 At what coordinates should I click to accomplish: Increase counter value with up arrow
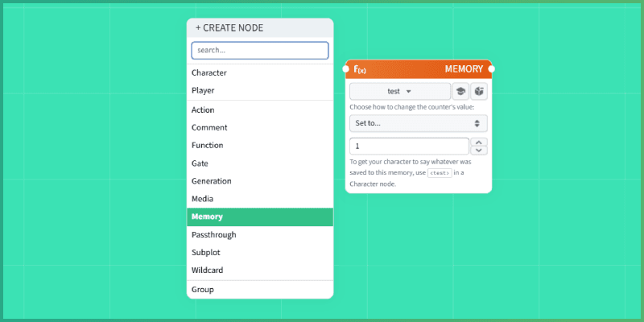479,142
